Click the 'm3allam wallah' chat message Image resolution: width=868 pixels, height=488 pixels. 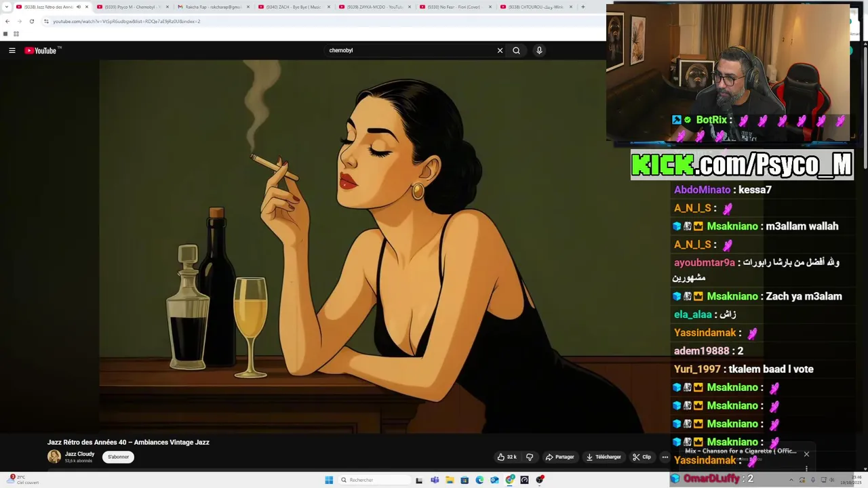(x=802, y=226)
